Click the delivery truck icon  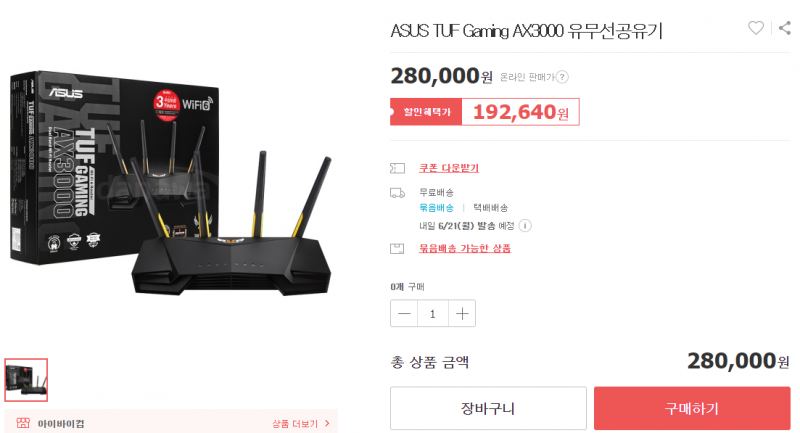click(x=397, y=193)
